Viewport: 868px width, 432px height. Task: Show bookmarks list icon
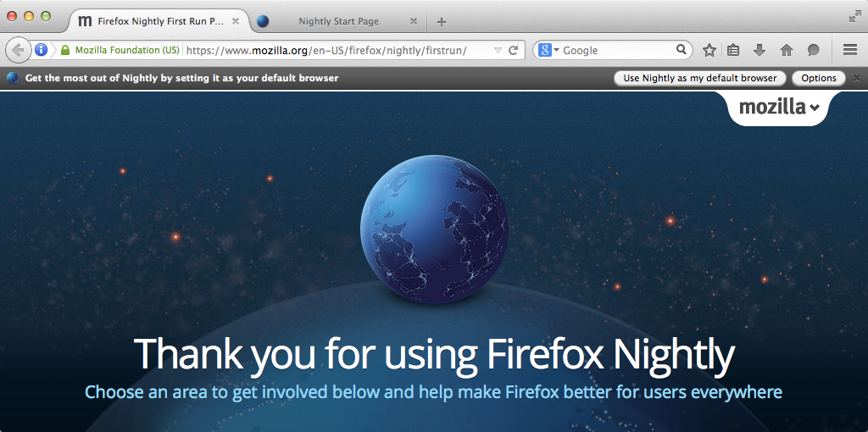[x=733, y=50]
